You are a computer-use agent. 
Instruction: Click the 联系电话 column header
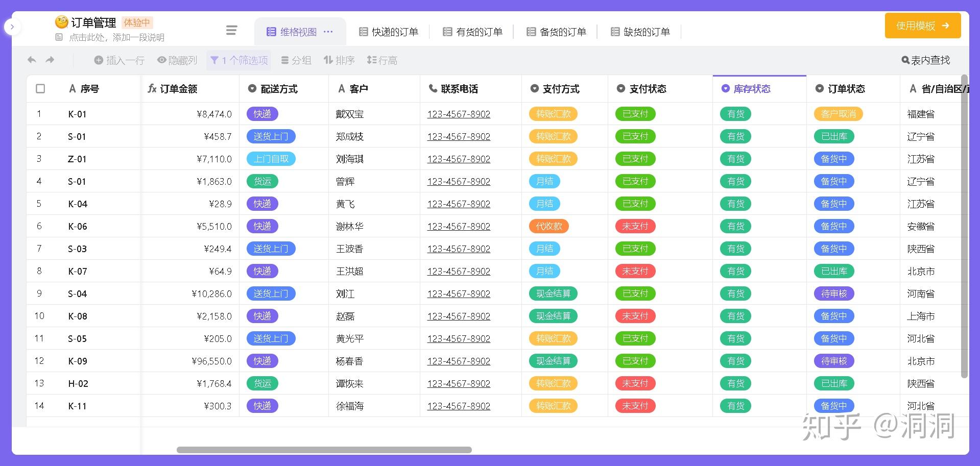coord(471,89)
